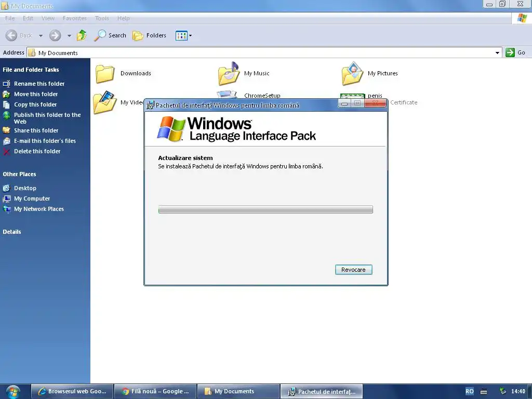Click the keyboard icon in system tray
Screen dimensions: 532x399
click(484, 392)
